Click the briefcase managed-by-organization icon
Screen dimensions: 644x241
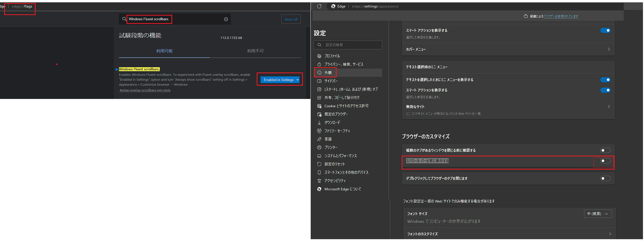[526, 16]
